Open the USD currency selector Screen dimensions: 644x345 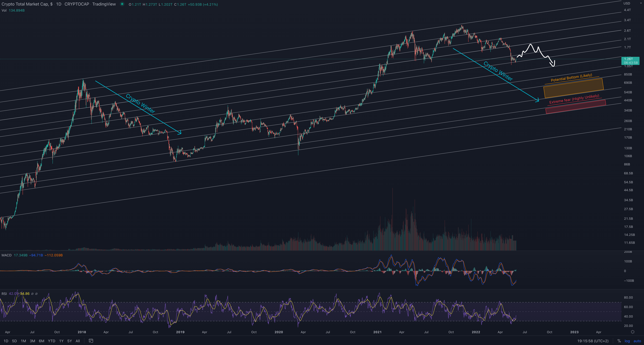pos(627,3)
